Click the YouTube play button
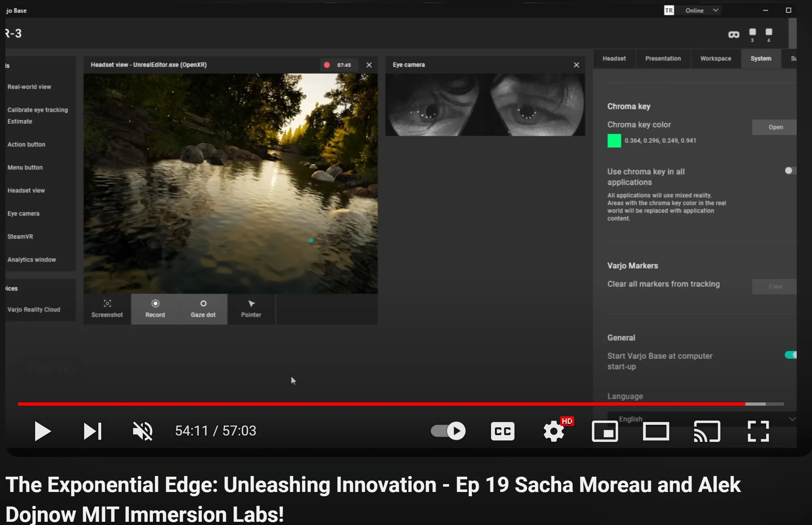Viewport: 812px width, 525px height. (x=43, y=431)
